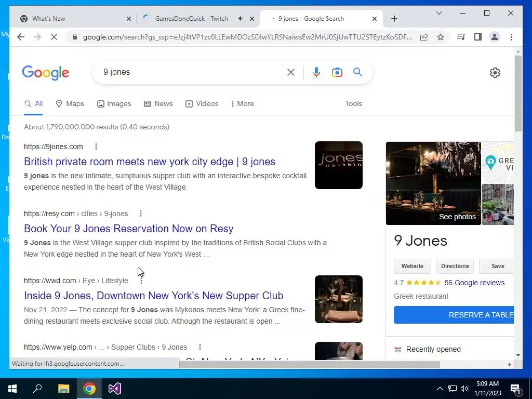The width and height of the screenshot is (532, 399).
Task: Open the media control icon
Action: click(461, 37)
